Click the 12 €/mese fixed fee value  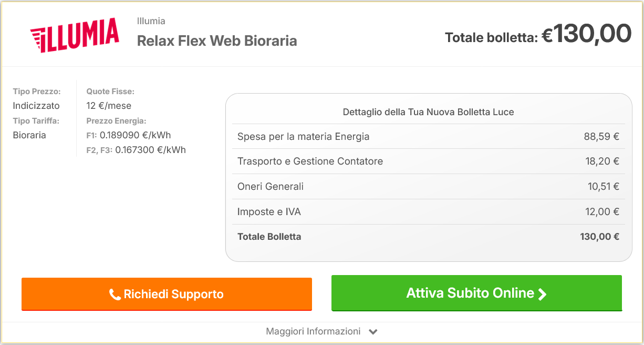(109, 106)
